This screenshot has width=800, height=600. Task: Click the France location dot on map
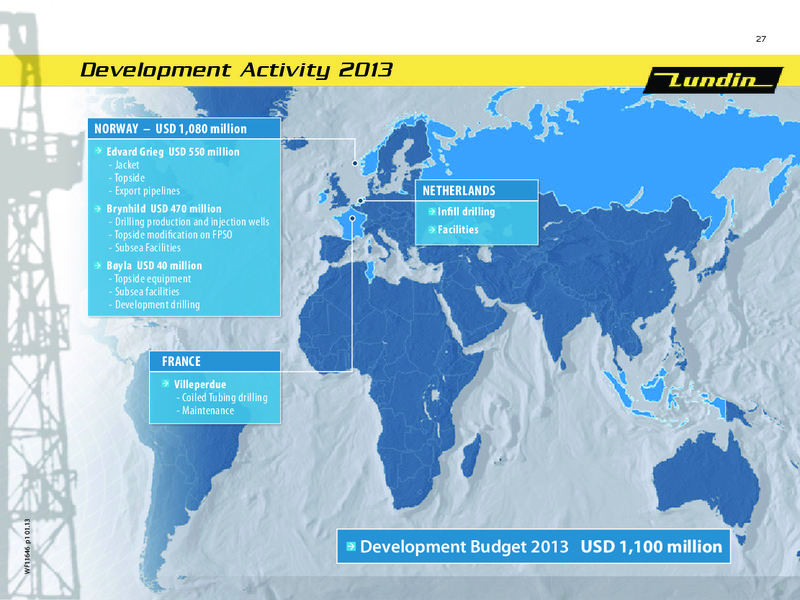[x=352, y=218]
